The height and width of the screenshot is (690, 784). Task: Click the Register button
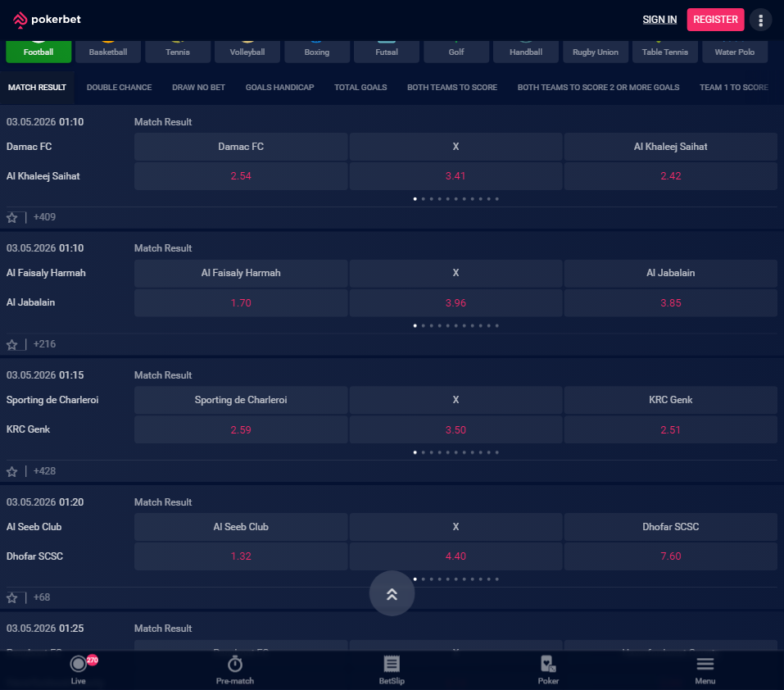click(715, 20)
